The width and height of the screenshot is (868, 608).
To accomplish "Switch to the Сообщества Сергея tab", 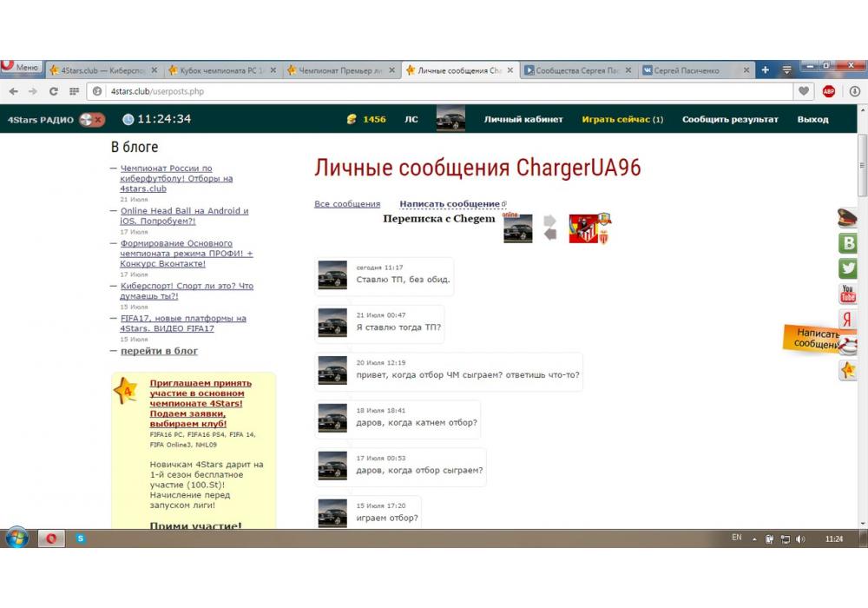I will (x=578, y=70).
